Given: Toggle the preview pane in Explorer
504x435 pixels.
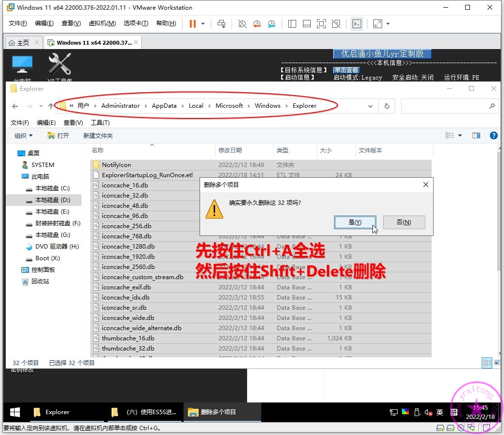Looking at the screenshot, I should (476, 135).
